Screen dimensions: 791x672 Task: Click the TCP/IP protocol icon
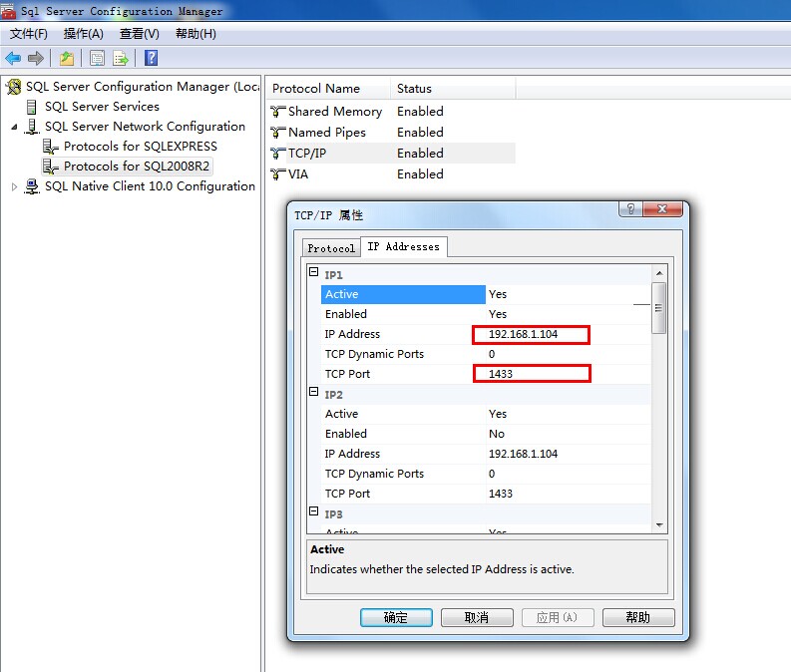(x=278, y=154)
